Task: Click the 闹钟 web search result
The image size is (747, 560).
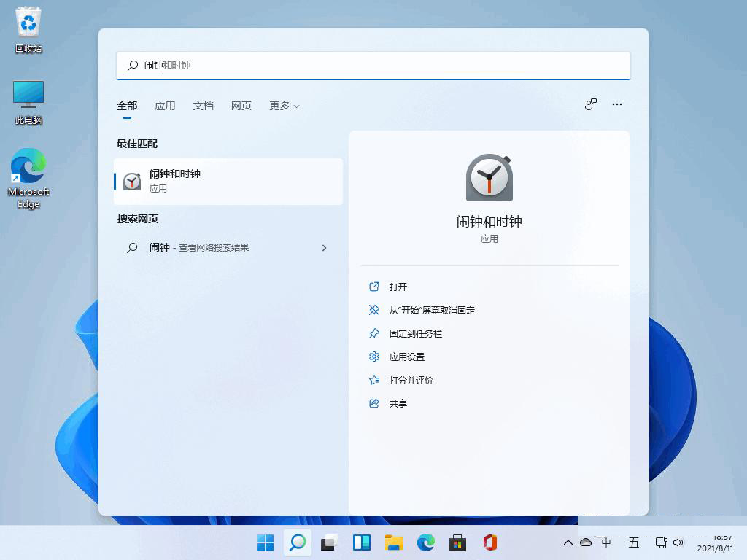Action: pyautogui.click(x=228, y=248)
